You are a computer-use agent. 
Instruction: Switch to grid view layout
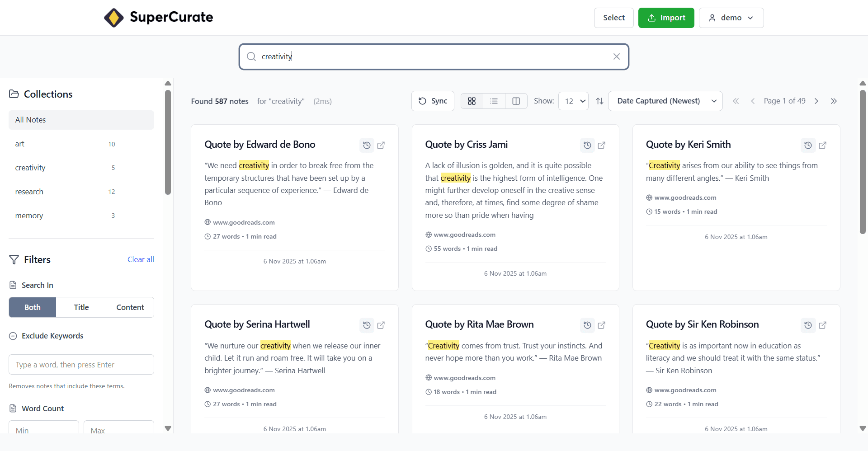472,101
